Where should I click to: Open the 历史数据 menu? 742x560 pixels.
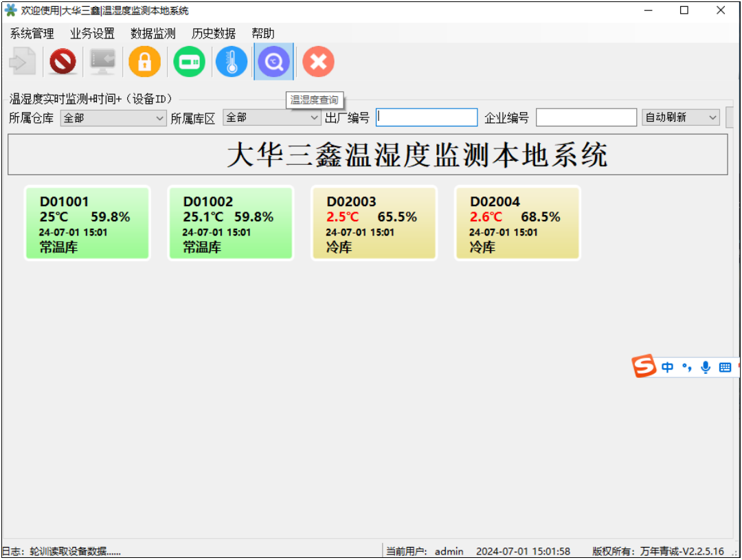[x=213, y=34]
